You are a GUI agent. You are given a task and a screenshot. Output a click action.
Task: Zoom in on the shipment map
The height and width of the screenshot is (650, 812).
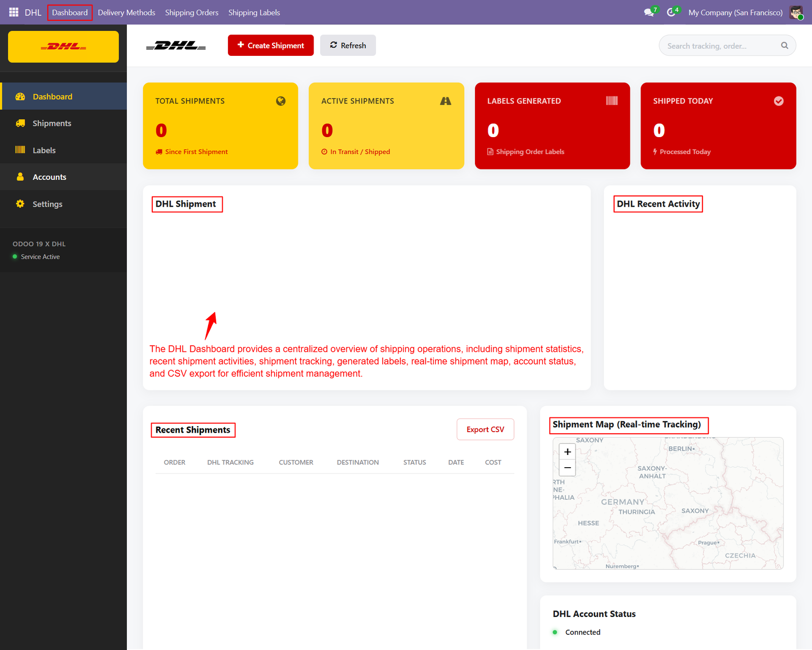click(567, 451)
